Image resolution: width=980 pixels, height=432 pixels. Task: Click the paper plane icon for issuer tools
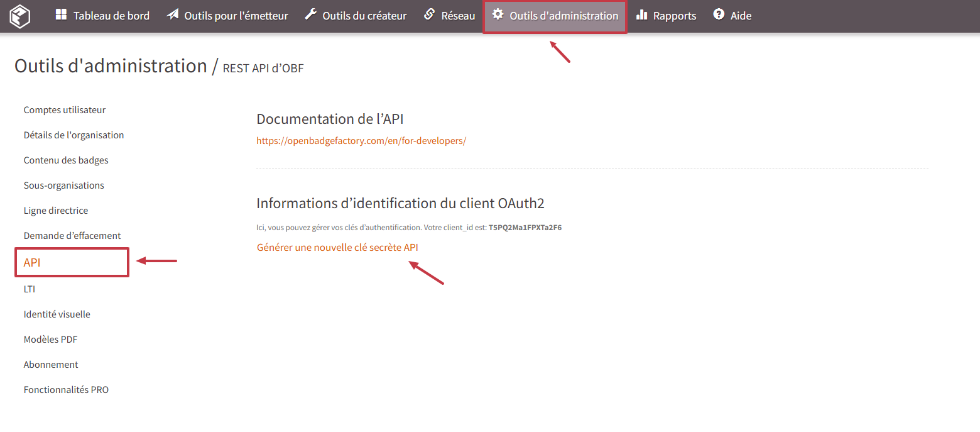click(173, 14)
